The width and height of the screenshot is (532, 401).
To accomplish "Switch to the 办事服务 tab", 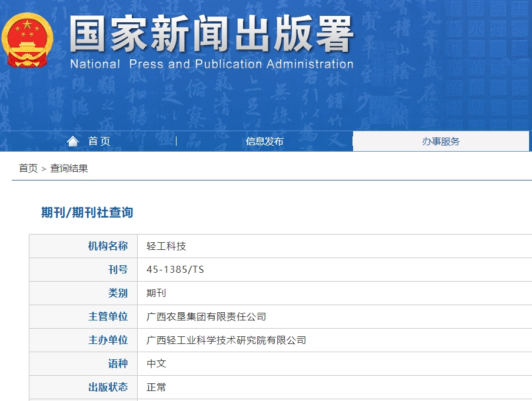I will click(x=441, y=141).
